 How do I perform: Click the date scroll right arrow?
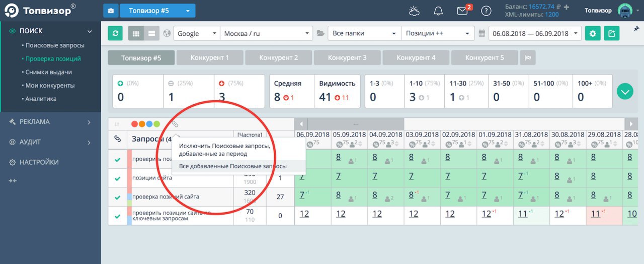coord(631,124)
